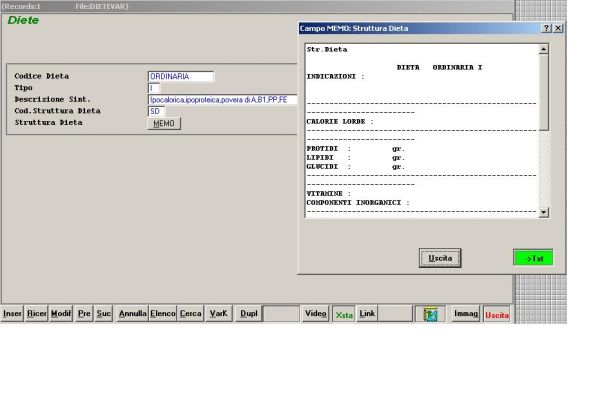Screen dimensions: 600x394
Task: Click the Codice Dieta field ORDINARIA
Action: [181, 76]
